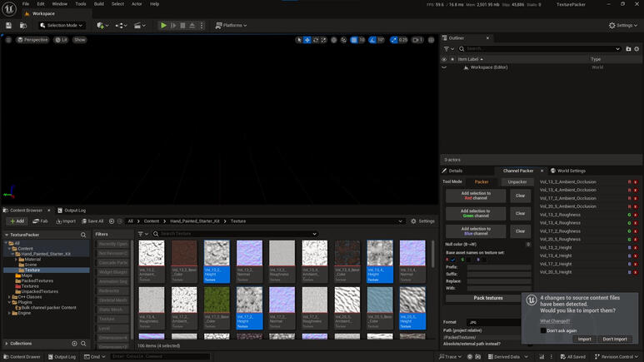
Task: Open the What Changed link
Action: 555,321
